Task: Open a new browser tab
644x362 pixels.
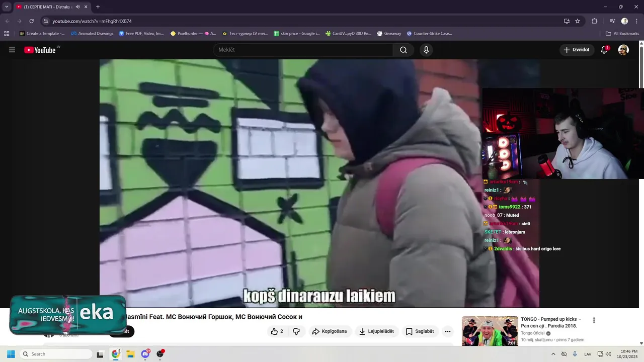Action: point(98,7)
